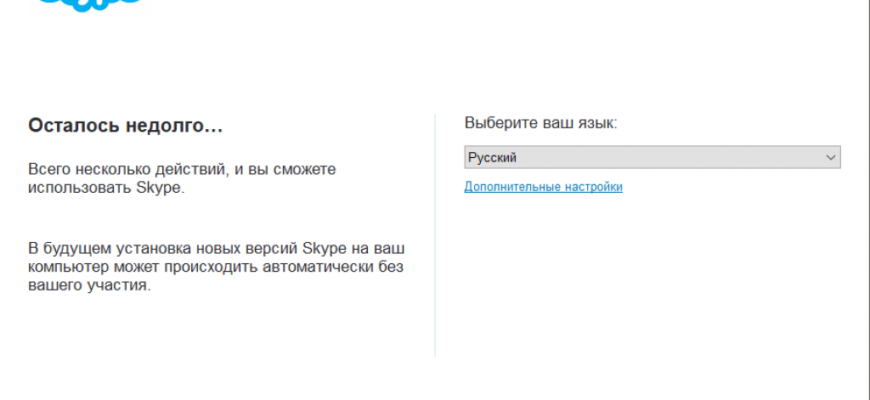This screenshot has width=870, height=400.
Task: Click the chevron arrow of language combo box
Action: [x=831, y=158]
